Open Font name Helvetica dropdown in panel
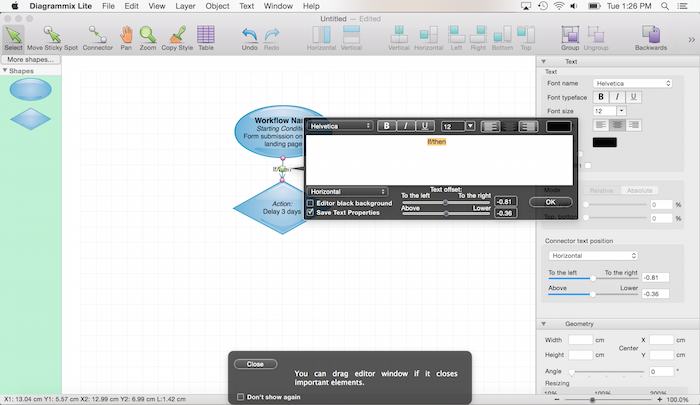This screenshot has height=405, width=700. tap(632, 84)
